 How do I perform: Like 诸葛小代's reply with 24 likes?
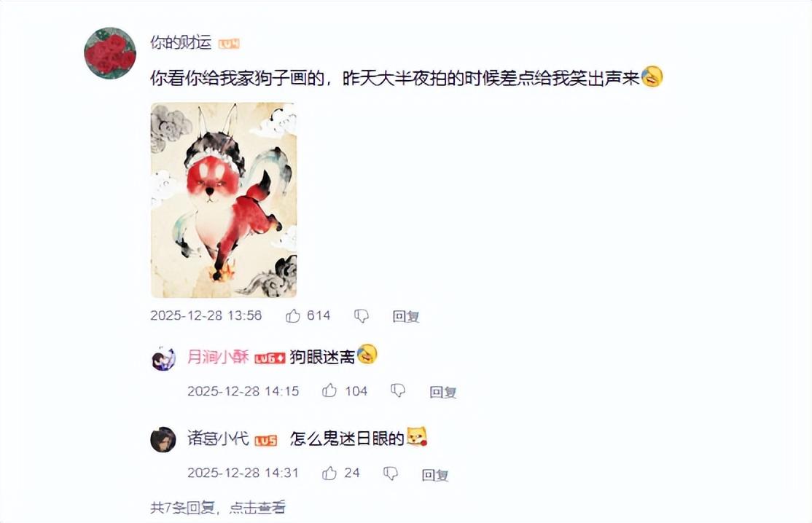pos(329,473)
